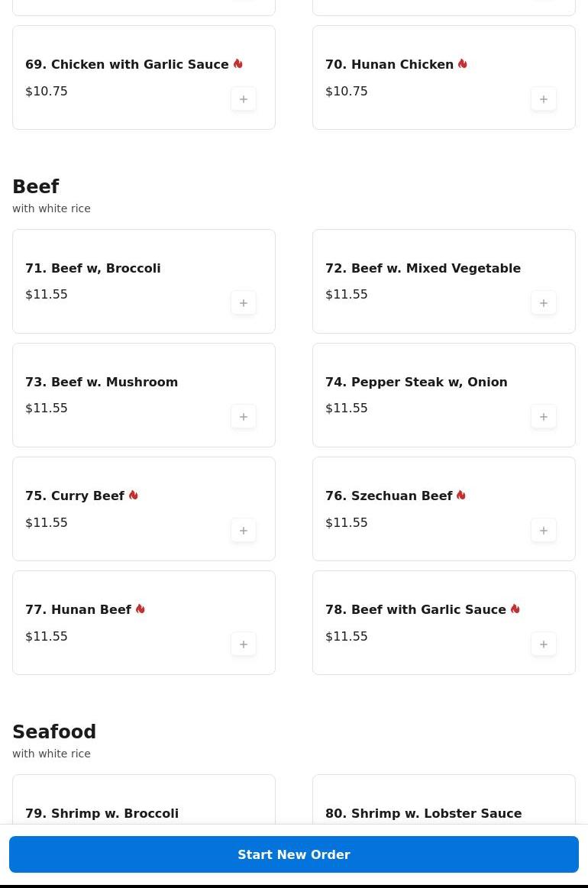Click the spicy flame icon on Szechuan Beef
Screen dimensions: 588x888
[x=461, y=496]
